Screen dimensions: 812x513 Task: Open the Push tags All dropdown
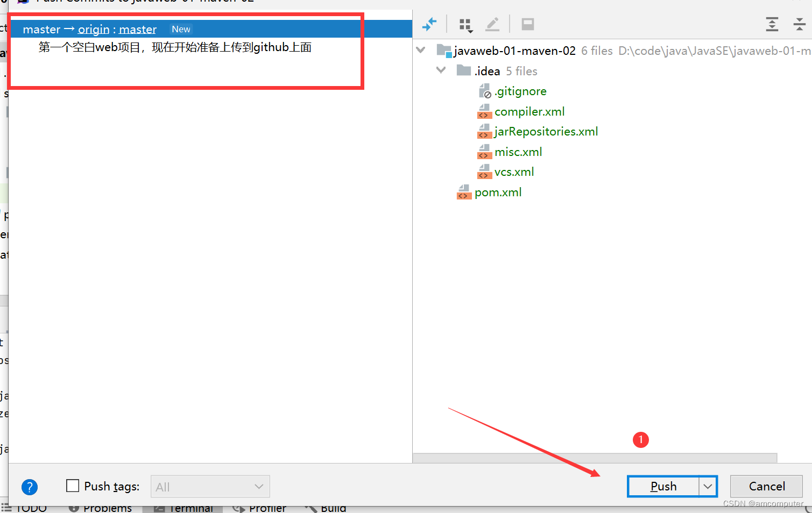[x=210, y=487]
